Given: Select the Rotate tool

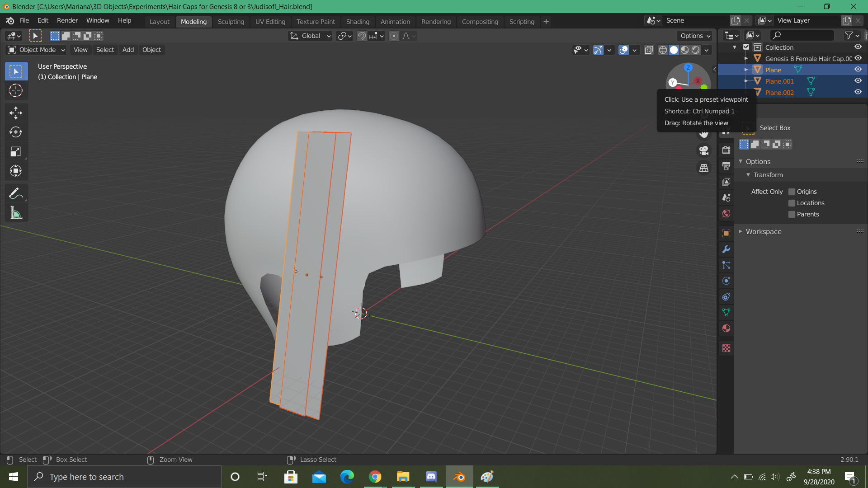Looking at the screenshot, I should (x=16, y=132).
